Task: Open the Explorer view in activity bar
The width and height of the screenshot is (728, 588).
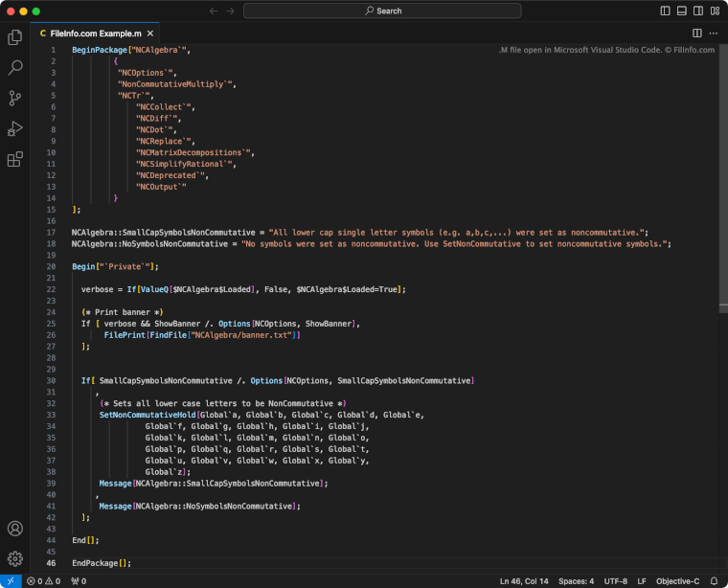Action: [14, 37]
